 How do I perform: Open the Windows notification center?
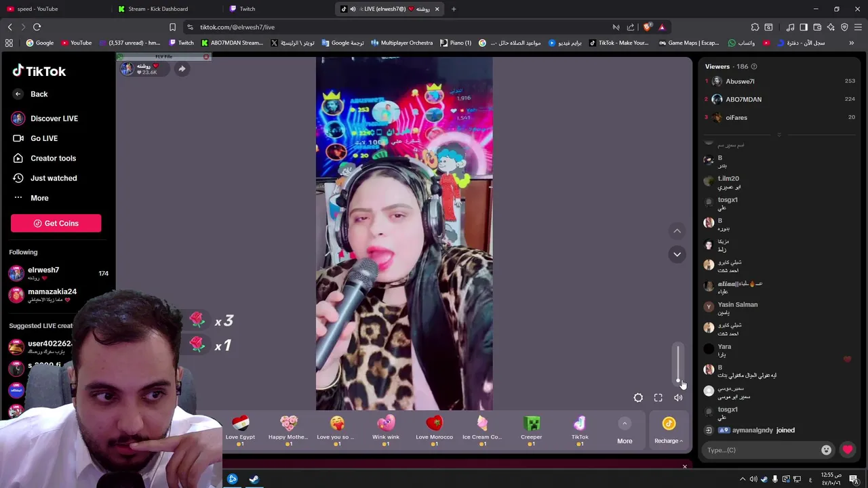coord(854,479)
